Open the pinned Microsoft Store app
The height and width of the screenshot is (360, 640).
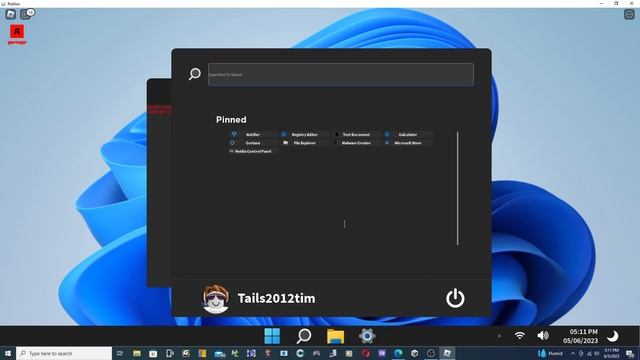point(408,143)
